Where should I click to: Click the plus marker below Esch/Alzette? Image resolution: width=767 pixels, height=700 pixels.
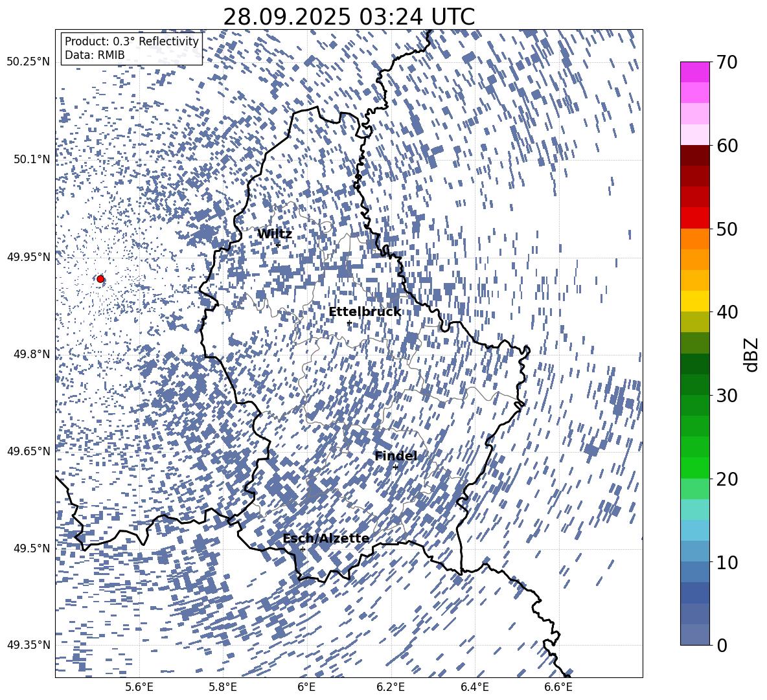(303, 549)
